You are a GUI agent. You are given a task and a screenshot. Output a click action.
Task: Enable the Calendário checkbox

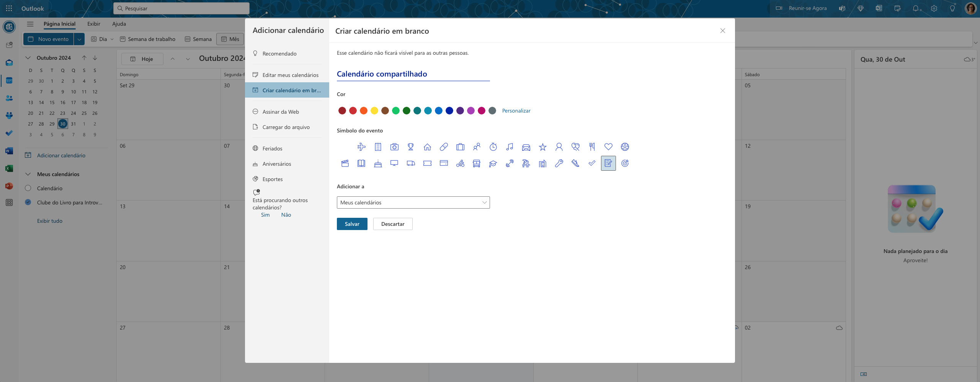pos(27,188)
